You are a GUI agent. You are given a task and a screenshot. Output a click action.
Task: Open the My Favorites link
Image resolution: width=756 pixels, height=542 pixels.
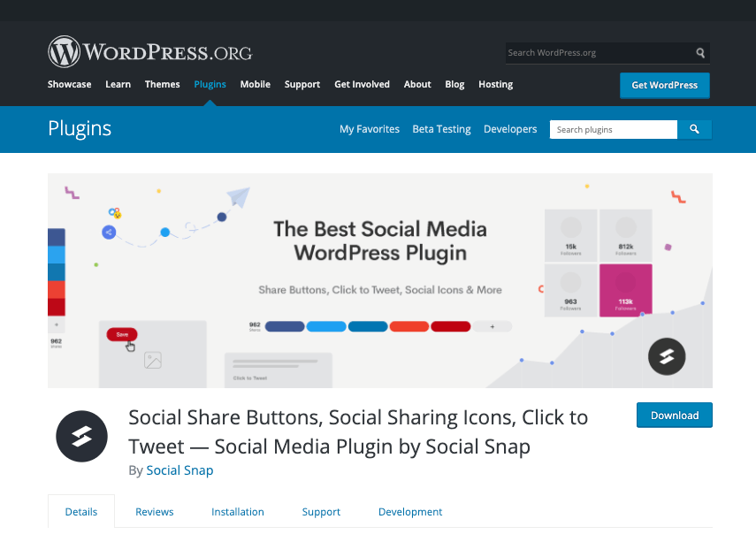(x=370, y=129)
